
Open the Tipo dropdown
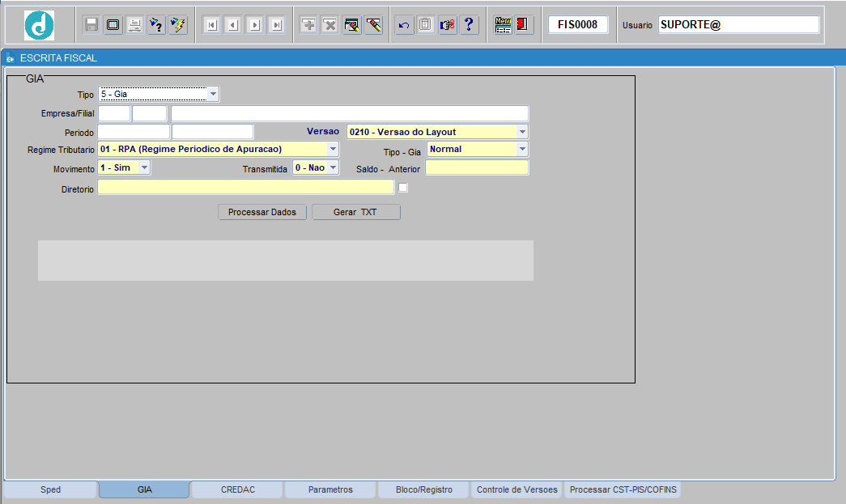[213, 95]
